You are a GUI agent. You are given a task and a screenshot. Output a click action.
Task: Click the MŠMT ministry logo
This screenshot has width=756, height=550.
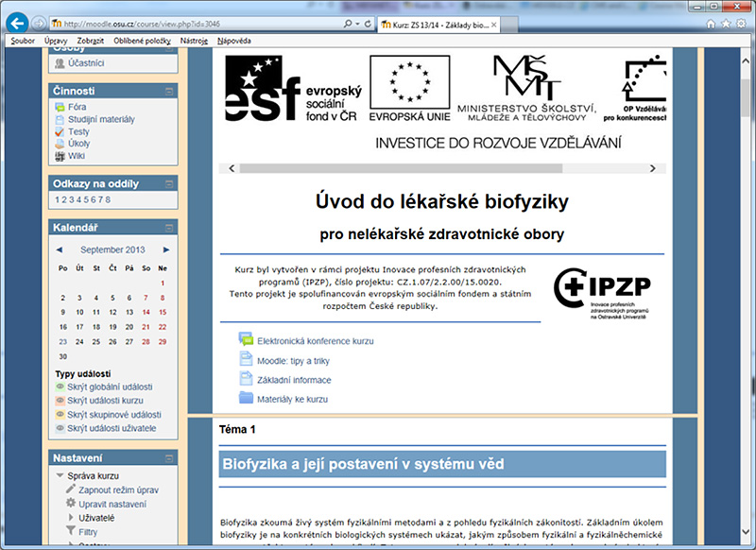pyautogui.click(x=526, y=88)
